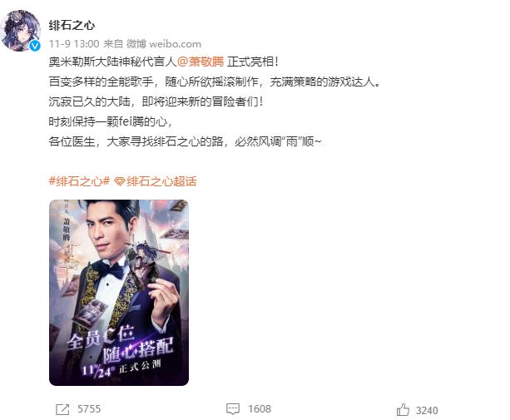The width and height of the screenshot is (510, 420).
Task: Open the 绯石之心 username link
Action: click(x=72, y=25)
